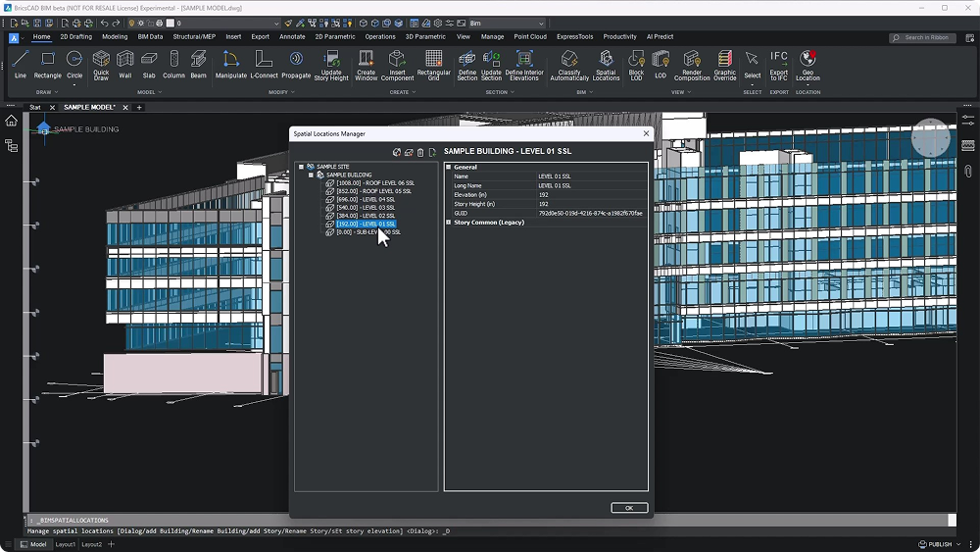
Task: Expand the SECTION panel dropdown
Action: tap(500, 92)
